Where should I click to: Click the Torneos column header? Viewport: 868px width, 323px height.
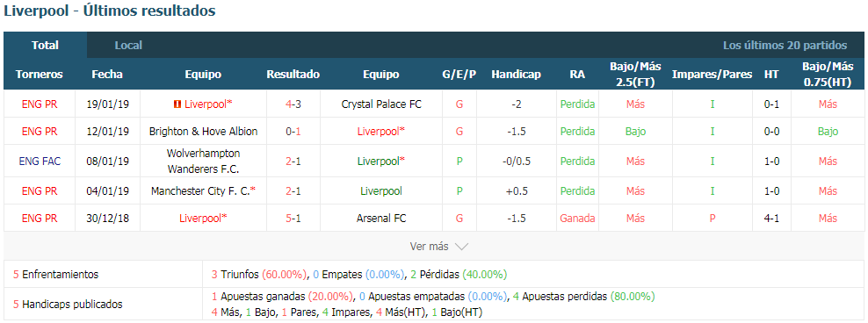coord(40,74)
